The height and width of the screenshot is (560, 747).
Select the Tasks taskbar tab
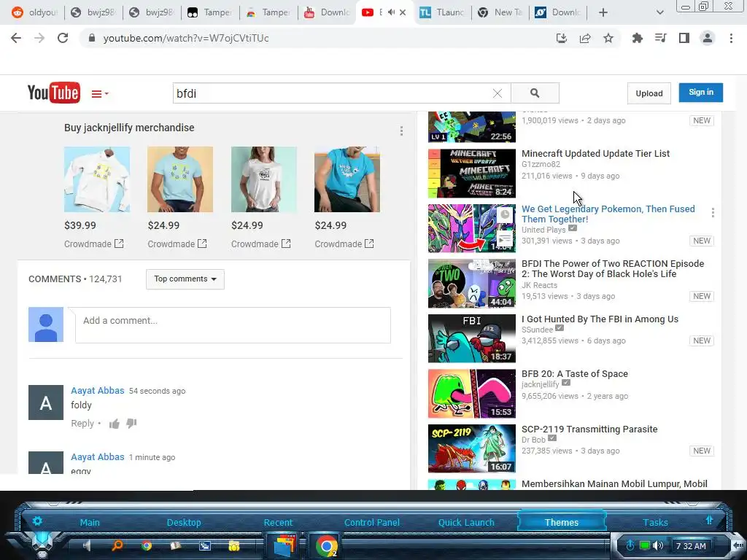click(656, 522)
